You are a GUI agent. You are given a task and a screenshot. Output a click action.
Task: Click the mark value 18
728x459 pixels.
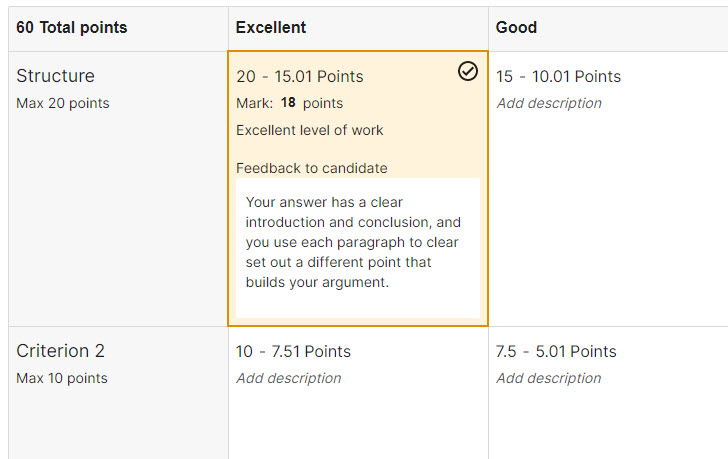click(288, 103)
